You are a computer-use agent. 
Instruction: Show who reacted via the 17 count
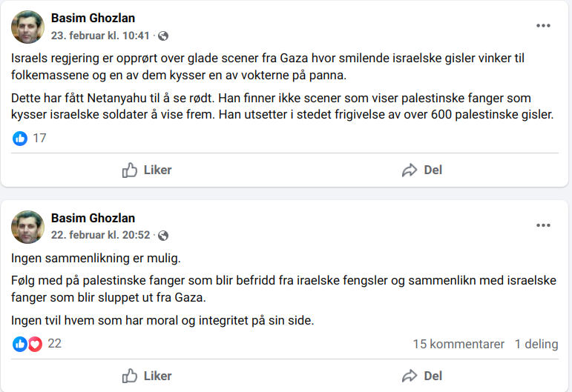tap(39, 138)
